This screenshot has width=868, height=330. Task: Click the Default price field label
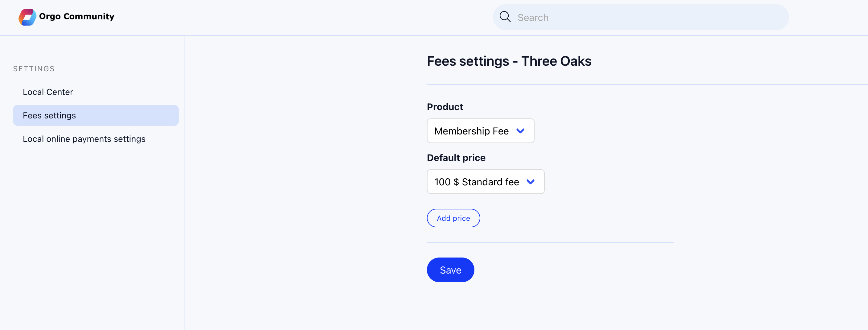click(x=456, y=158)
